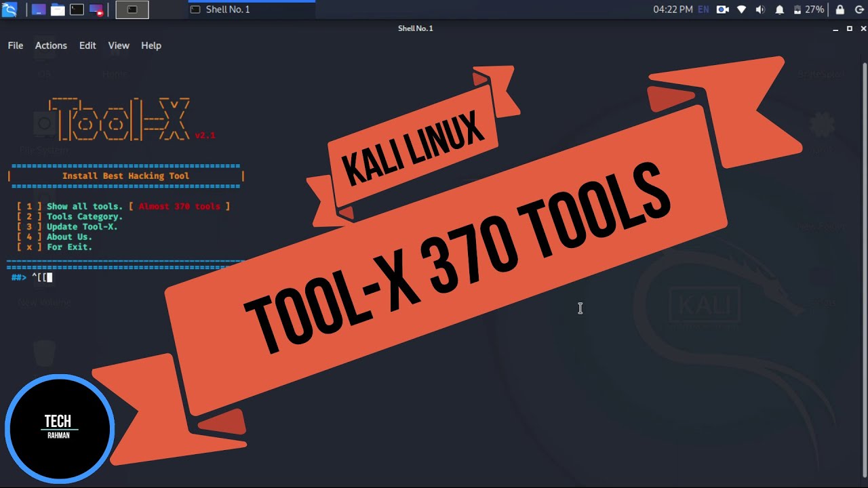Screen dimensions: 868x488
Task: Open the Edit menu dropdown
Action: coord(87,45)
